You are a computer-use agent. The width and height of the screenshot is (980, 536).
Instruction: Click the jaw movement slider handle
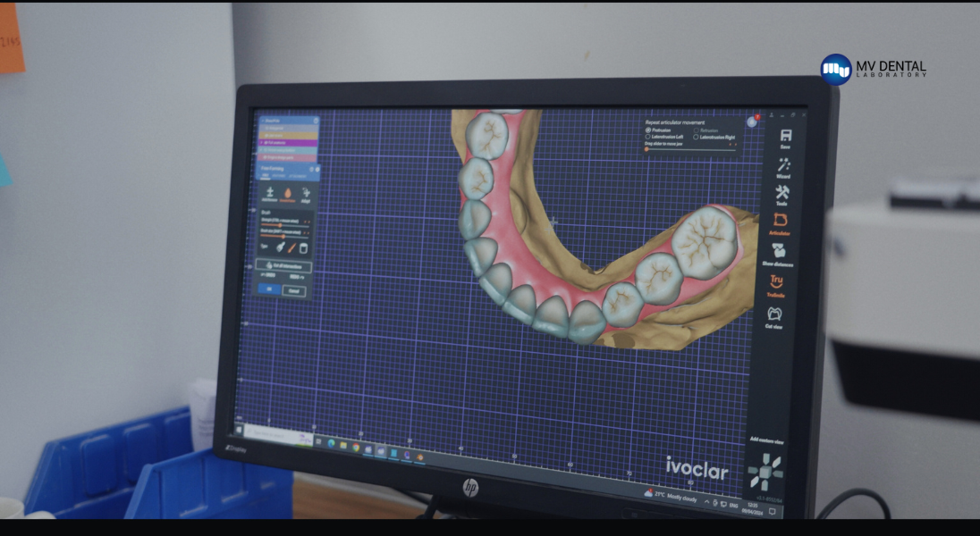point(646,149)
